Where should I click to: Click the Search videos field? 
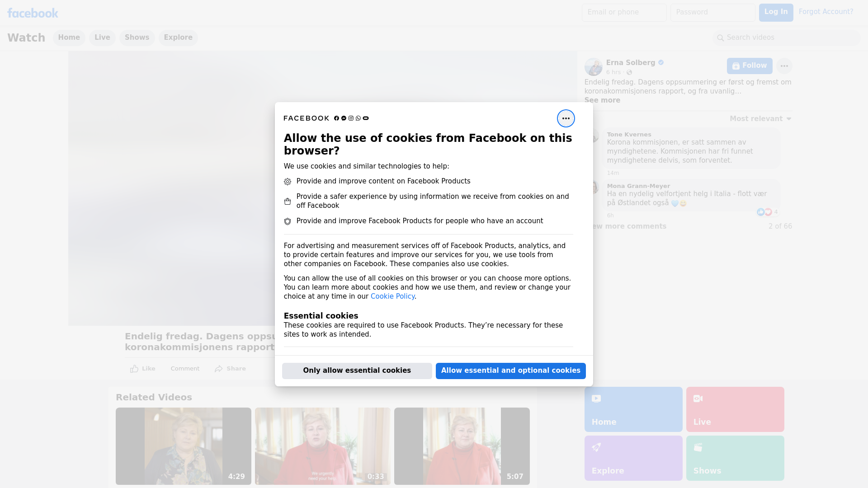787,38
